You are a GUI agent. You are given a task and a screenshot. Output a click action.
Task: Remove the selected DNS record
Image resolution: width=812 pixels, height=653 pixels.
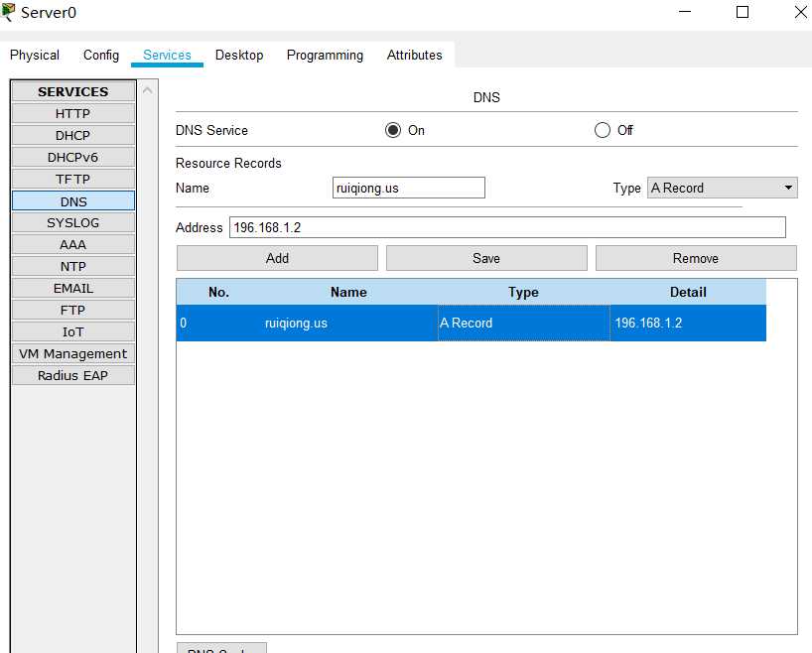pyautogui.click(x=696, y=258)
